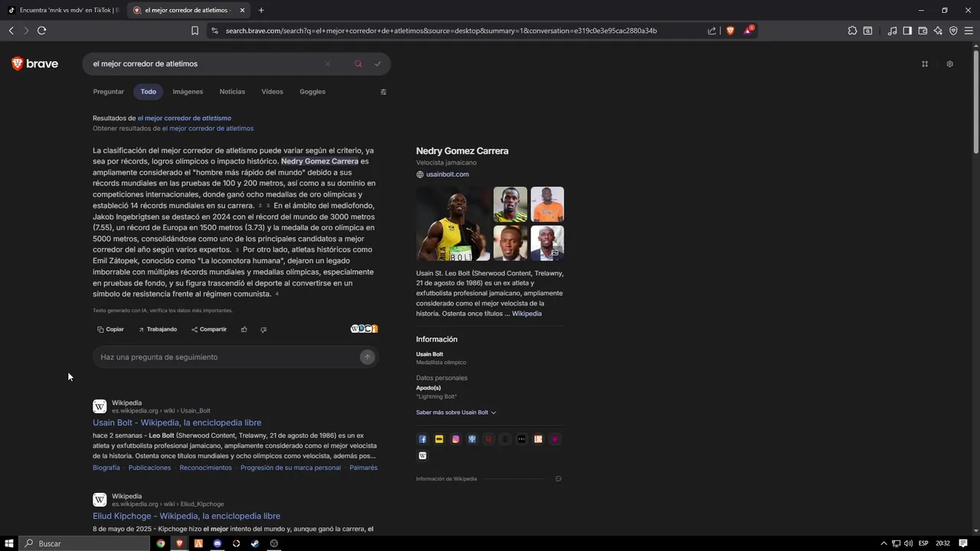Open the media control music note icon
Viewport: 980px width, 551px height.
pos(892,31)
